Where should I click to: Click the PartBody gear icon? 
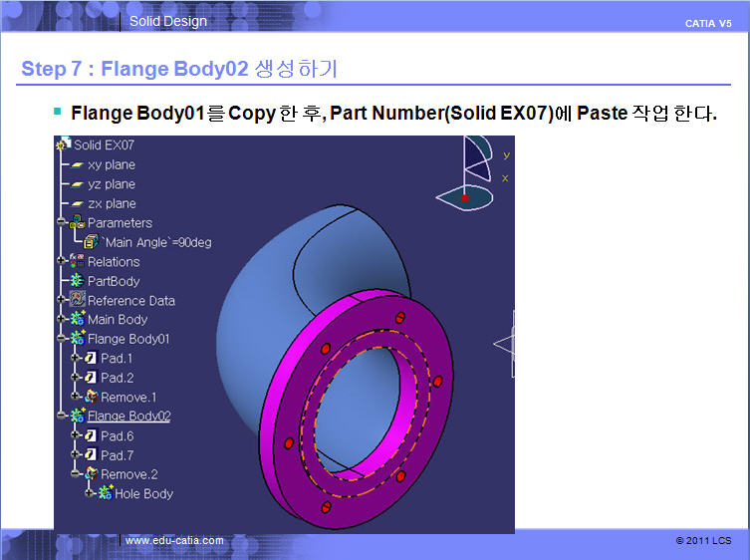click(x=77, y=280)
